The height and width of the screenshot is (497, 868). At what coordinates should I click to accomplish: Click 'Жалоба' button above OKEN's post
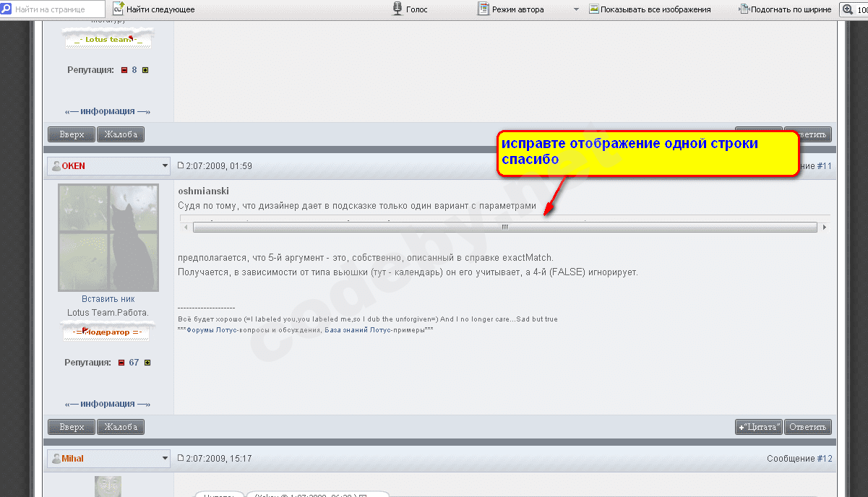click(121, 134)
